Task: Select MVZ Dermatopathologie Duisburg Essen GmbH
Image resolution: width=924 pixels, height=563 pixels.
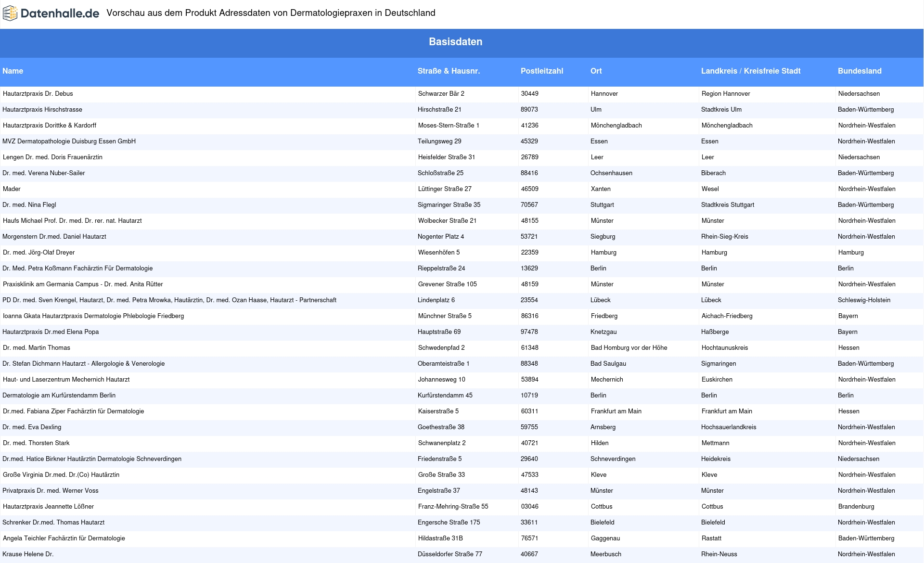Action: coord(69,141)
